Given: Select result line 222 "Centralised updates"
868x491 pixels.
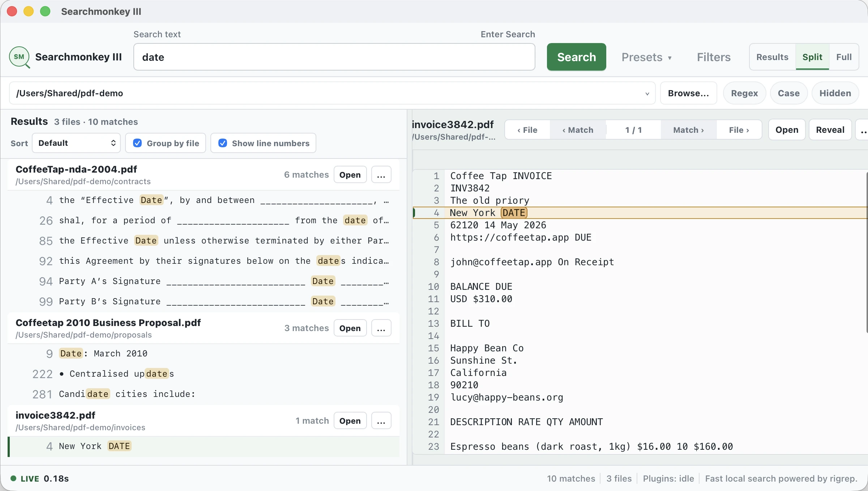Looking at the screenshot, I should tap(204, 374).
